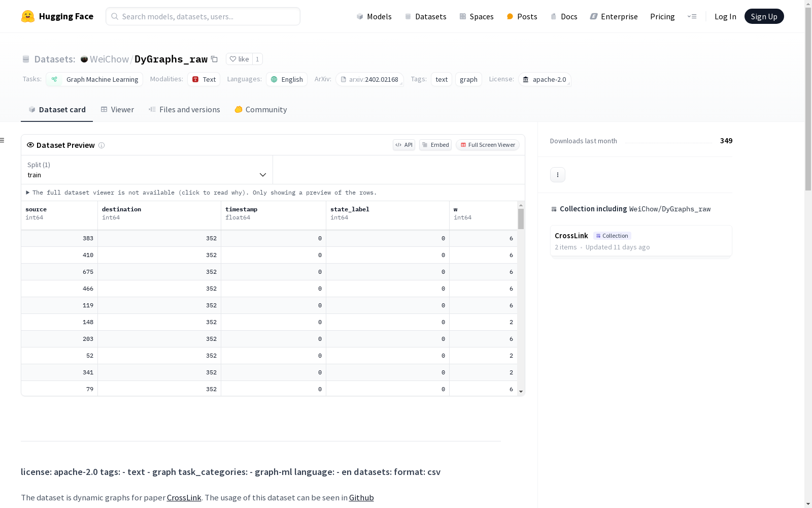Open Docs in the top navigation

coord(564,16)
